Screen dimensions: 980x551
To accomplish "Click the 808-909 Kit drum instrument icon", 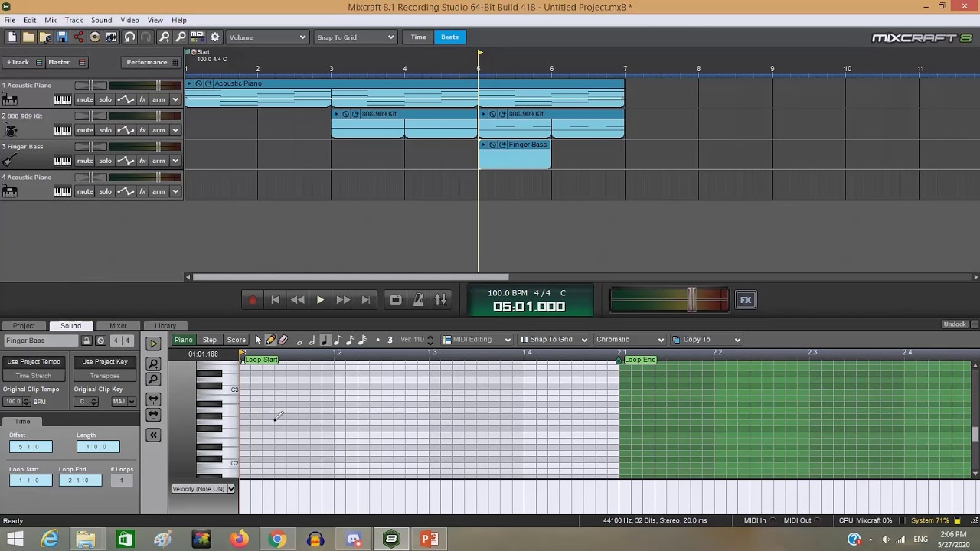I will (10, 130).
